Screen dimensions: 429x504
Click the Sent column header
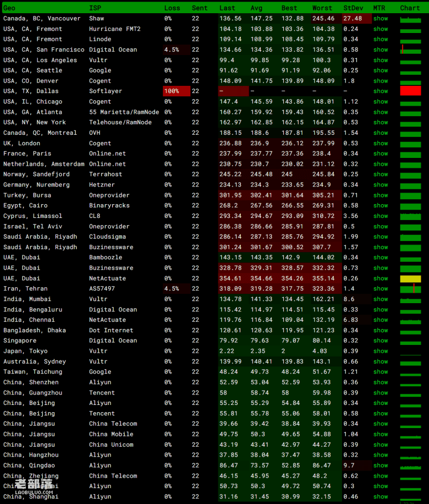pyautogui.click(x=200, y=8)
